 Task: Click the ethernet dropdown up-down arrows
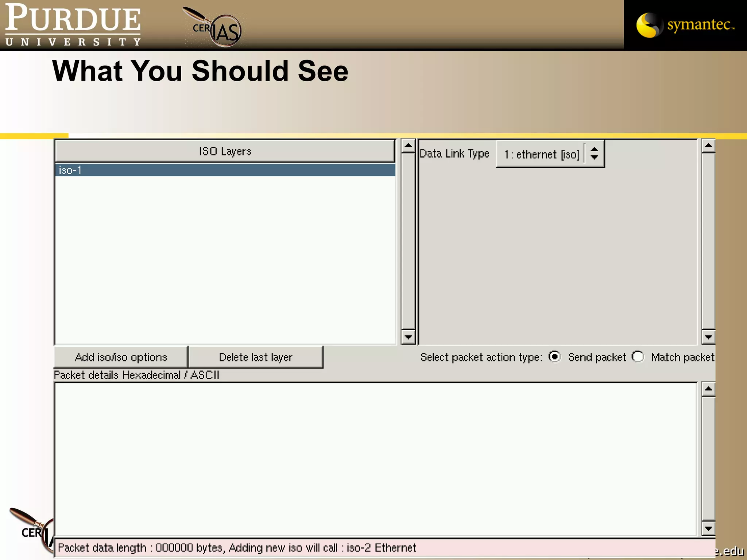(x=594, y=153)
